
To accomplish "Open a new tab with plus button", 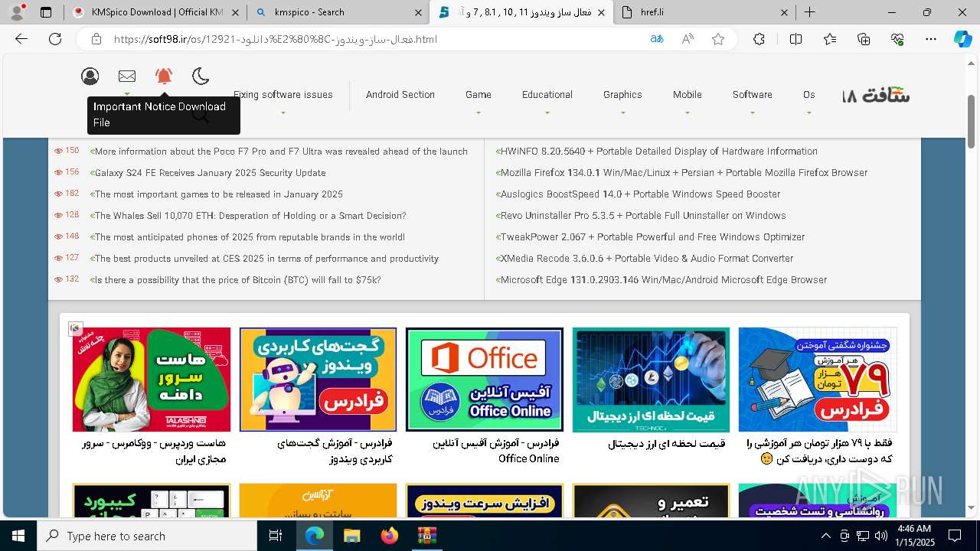I will point(809,12).
